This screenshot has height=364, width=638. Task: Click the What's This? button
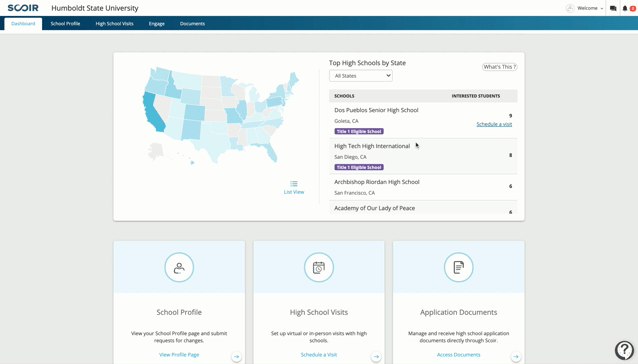pos(500,67)
